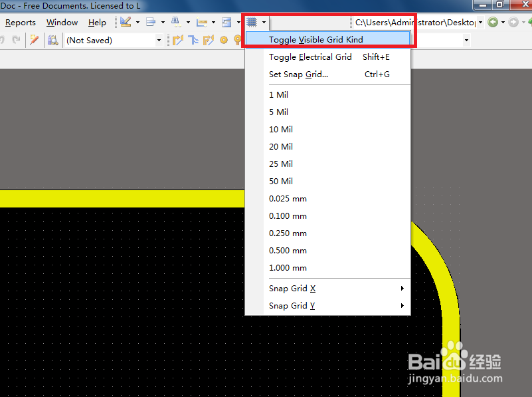Expand the file path dropdown arrow
The image size is (532, 397).
(480, 23)
